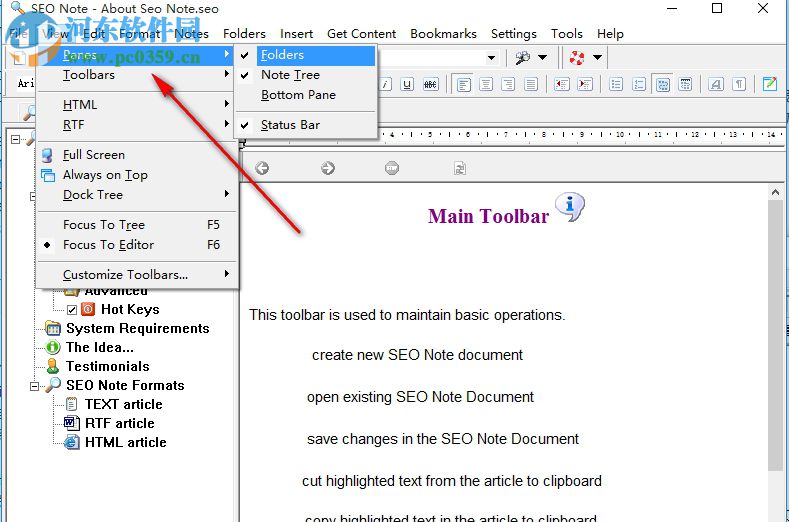
Task: Open the HTML submenu
Action: point(137,105)
